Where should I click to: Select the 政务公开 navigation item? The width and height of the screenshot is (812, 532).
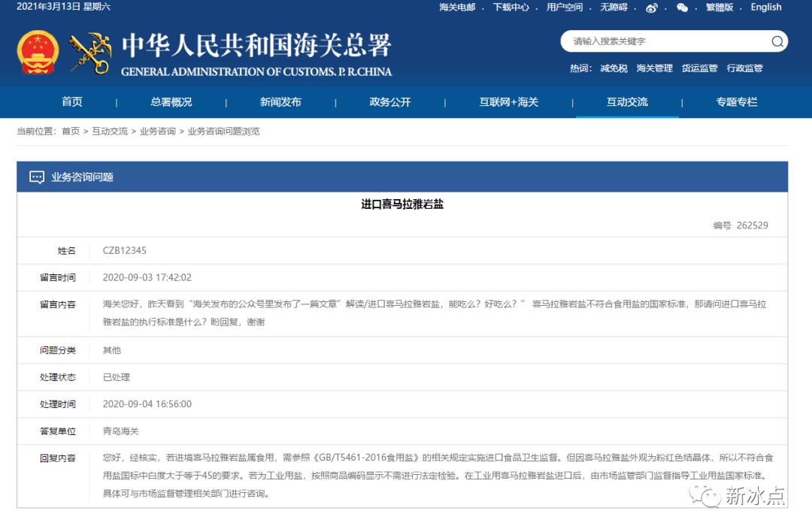(x=390, y=102)
